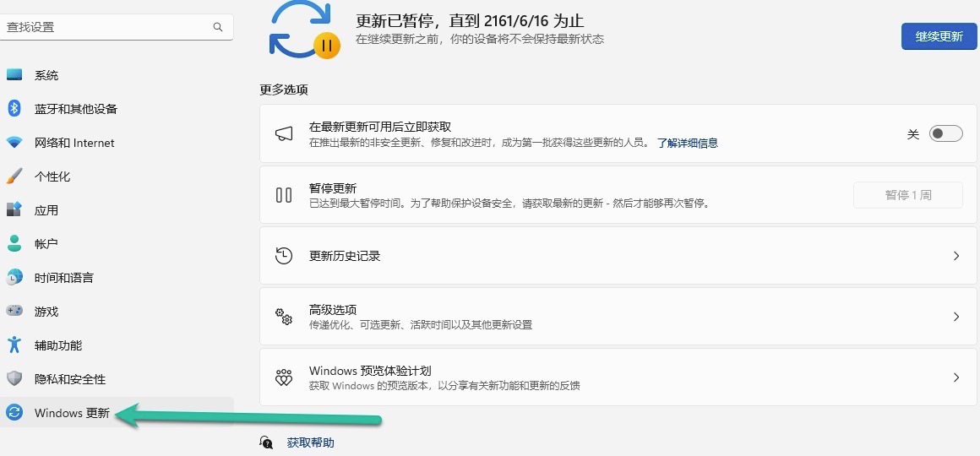Click the Accessibility figure icon

pos(14,345)
